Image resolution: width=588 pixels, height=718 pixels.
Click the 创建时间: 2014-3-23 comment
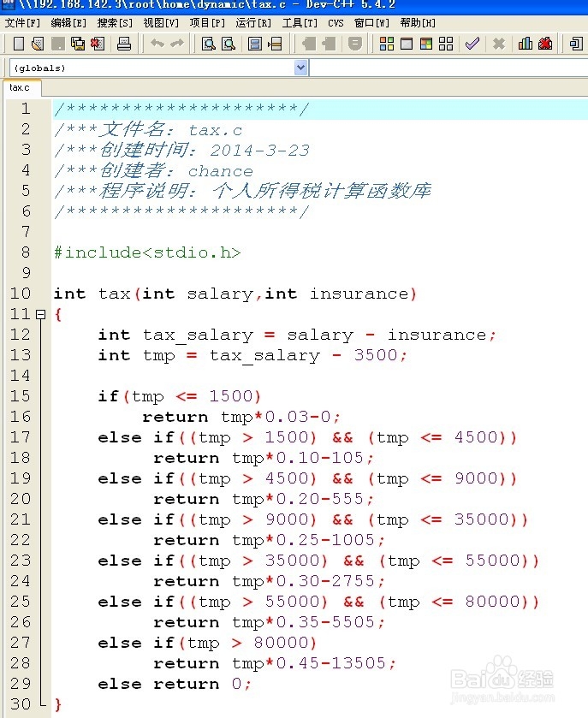tap(182, 150)
